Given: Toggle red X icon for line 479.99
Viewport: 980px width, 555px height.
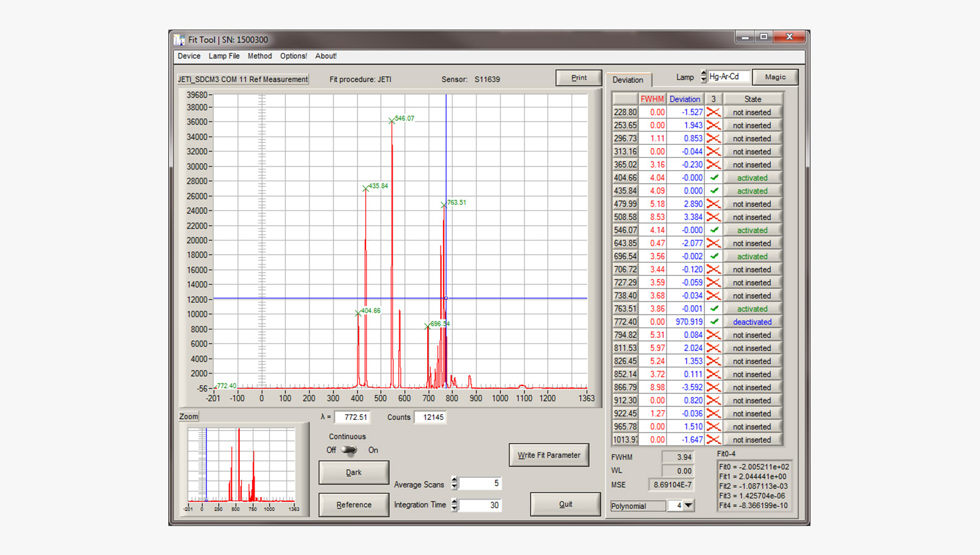Looking at the screenshot, I should click(x=714, y=204).
